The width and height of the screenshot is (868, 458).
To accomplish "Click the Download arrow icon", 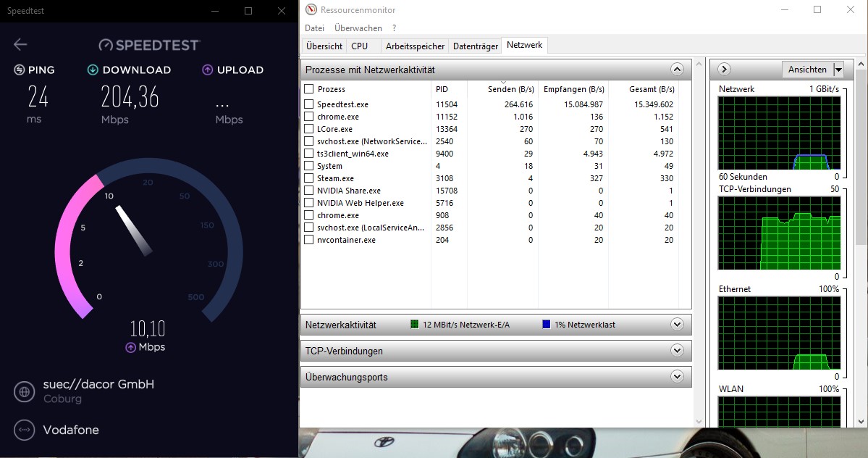I will click(93, 70).
